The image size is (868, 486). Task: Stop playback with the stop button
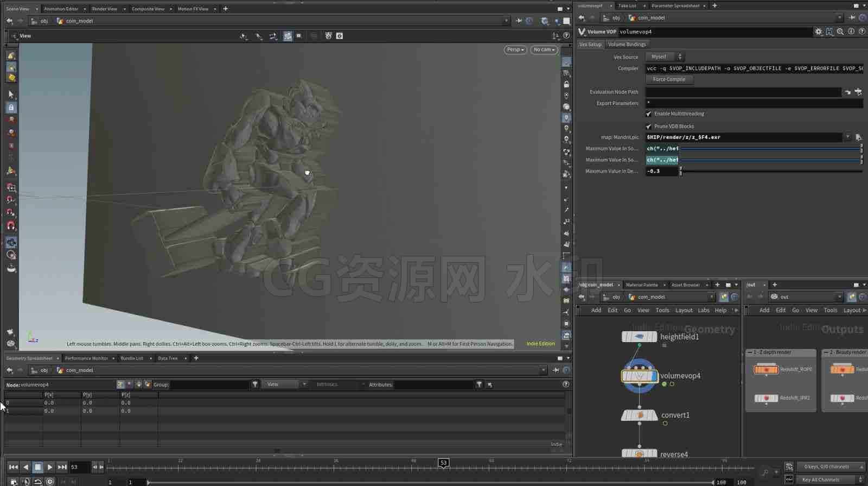coord(38,467)
